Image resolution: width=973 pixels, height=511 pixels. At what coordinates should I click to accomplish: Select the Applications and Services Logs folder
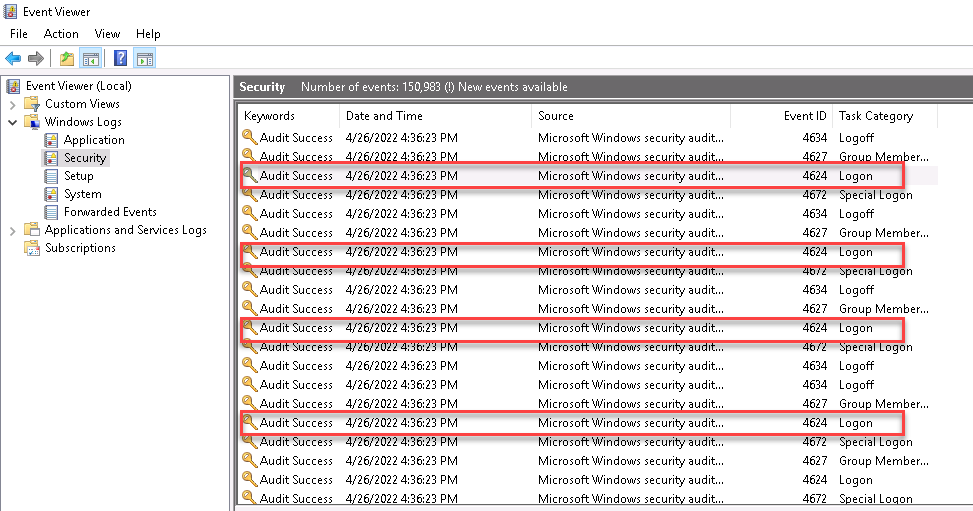click(125, 230)
